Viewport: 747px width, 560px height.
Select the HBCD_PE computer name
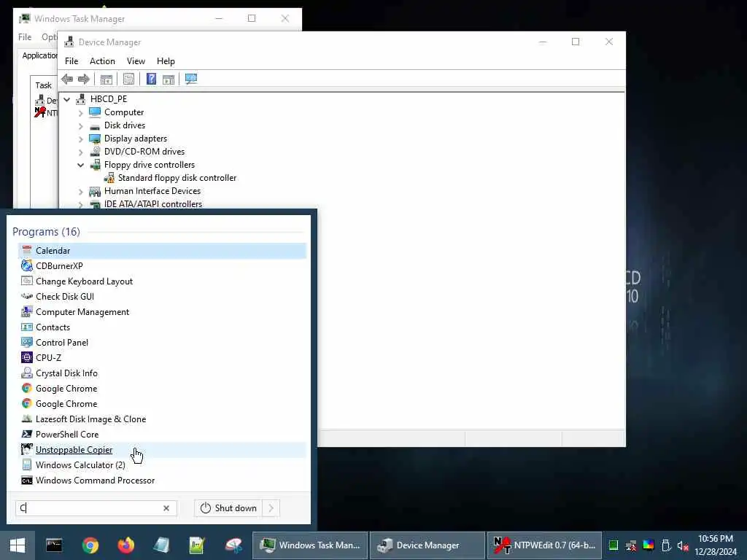109,98
